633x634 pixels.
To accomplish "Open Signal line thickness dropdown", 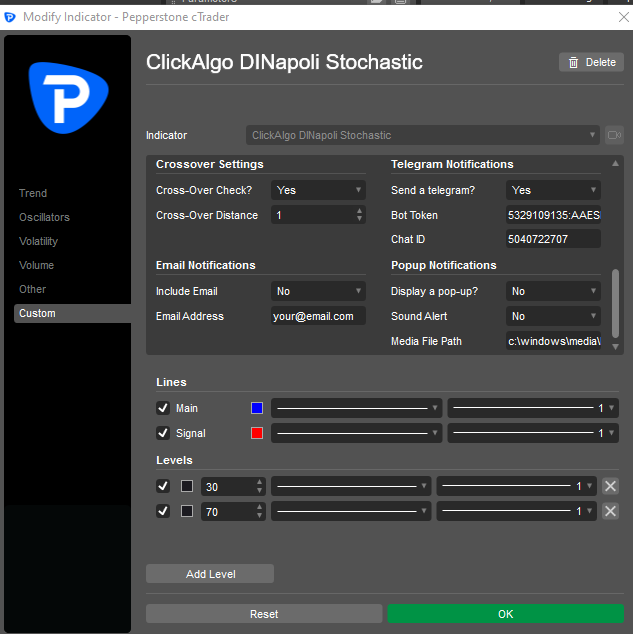I will coord(533,433).
